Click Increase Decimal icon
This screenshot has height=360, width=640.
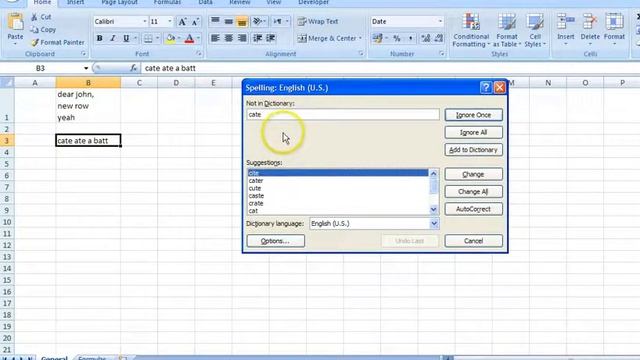(426, 38)
